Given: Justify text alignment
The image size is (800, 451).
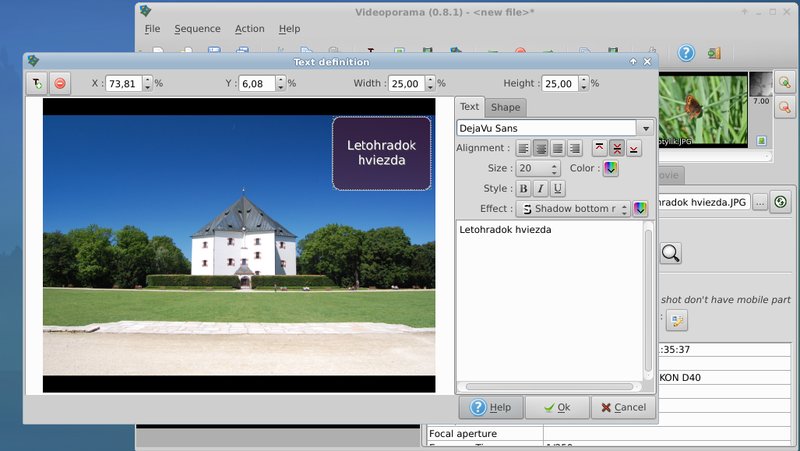Looking at the screenshot, I should point(558,148).
